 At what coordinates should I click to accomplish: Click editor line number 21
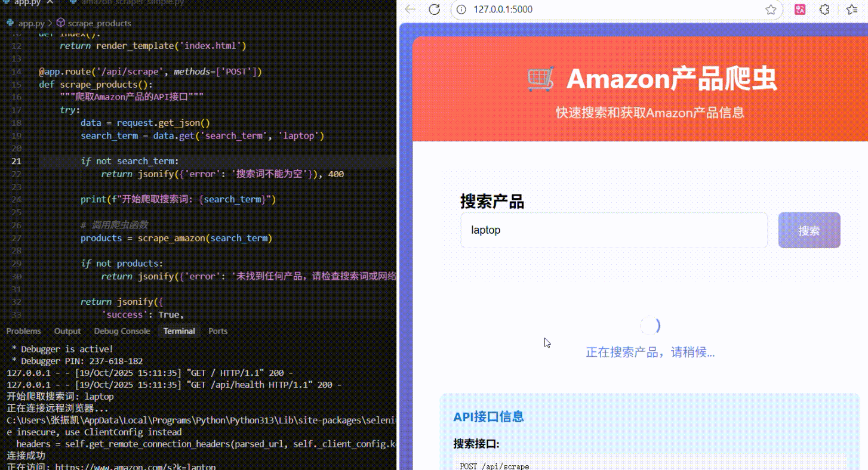coord(16,161)
